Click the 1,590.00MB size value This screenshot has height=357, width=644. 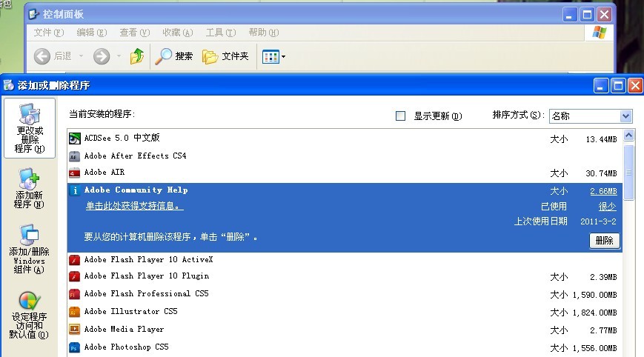tap(594, 295)
